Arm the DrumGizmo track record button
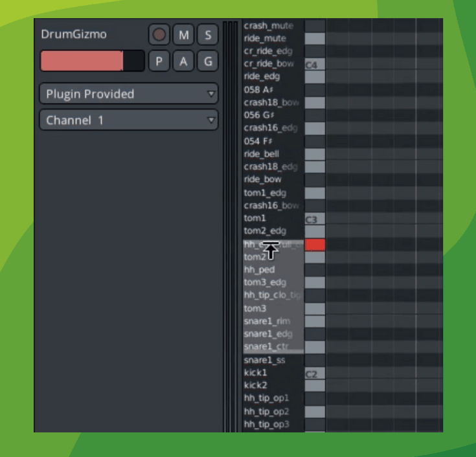The height and width of the screenshot is (457, 476). [x=159, y=34]
